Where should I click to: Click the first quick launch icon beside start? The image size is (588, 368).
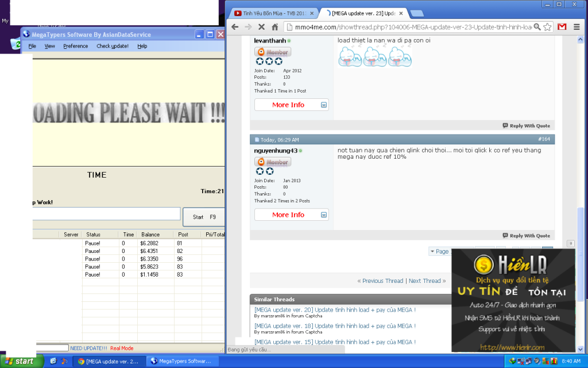[53, 361]
